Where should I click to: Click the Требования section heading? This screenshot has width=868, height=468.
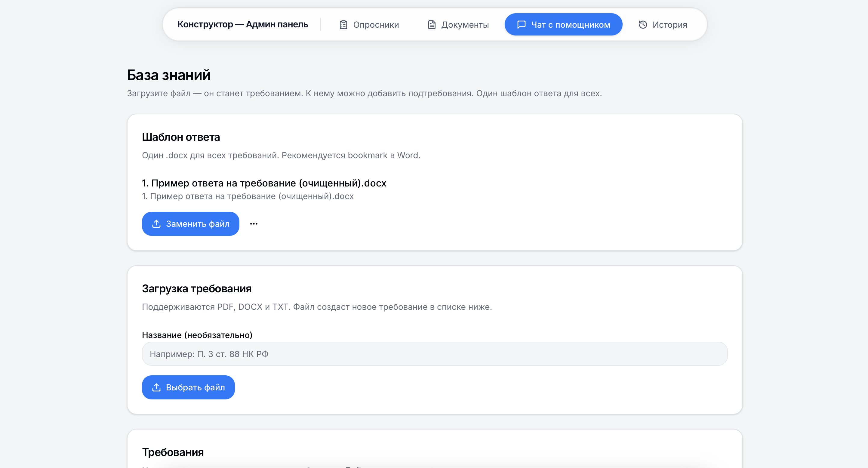click(x=173, y=452)
